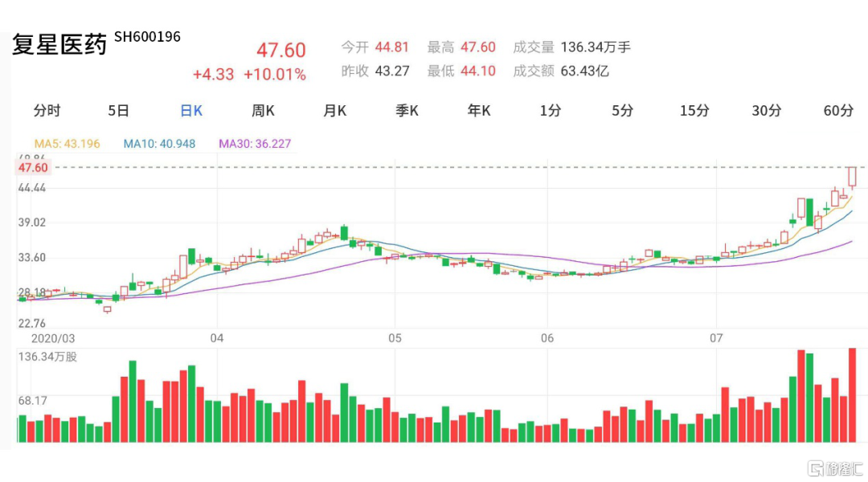Select the 15分 interval tab

point(694,111)
